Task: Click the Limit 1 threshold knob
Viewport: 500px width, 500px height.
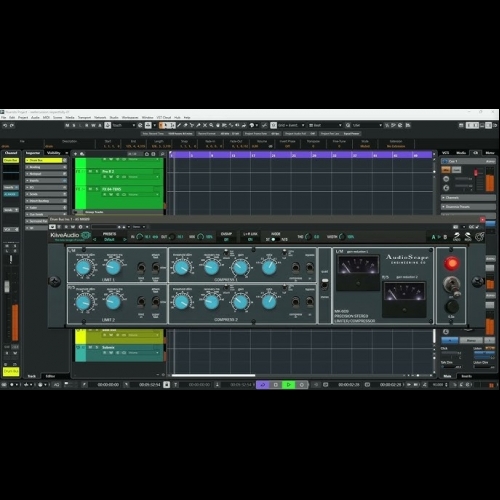Action: (x=83, y=267)
